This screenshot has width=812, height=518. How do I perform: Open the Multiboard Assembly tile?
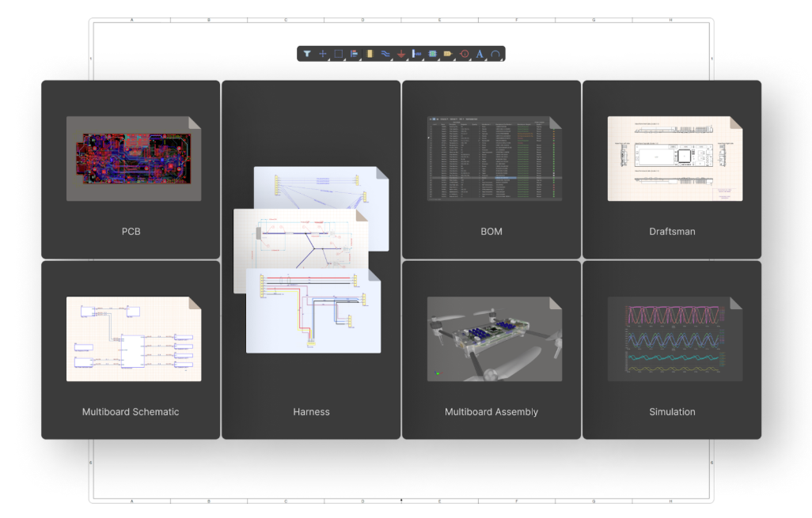tap(491, 350)
